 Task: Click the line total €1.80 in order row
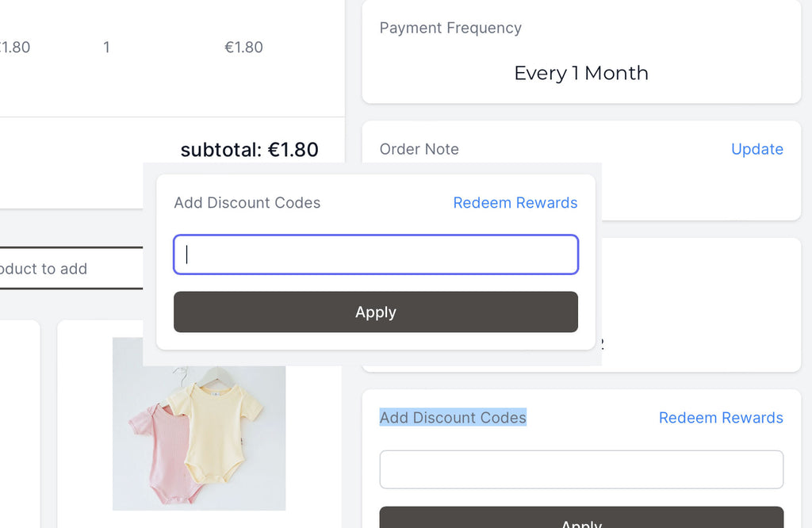pyautogui.click(x=243, y=47)
